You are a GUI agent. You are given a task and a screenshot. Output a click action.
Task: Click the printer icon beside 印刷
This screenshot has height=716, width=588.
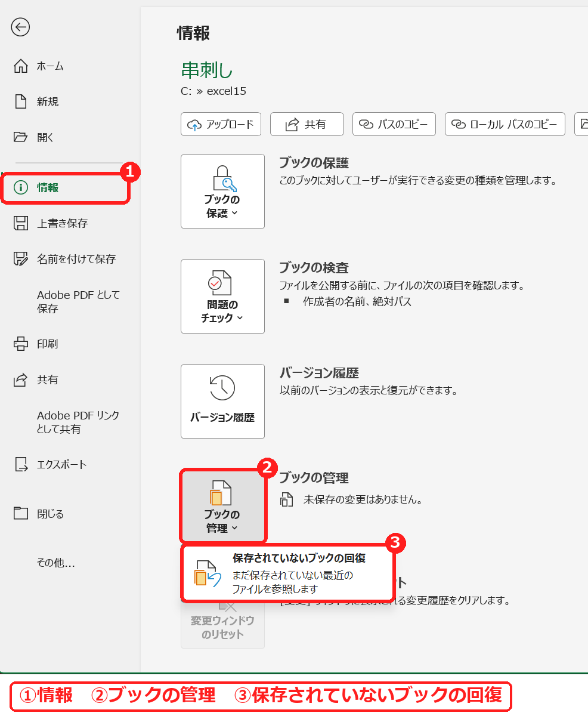(21, 344)
